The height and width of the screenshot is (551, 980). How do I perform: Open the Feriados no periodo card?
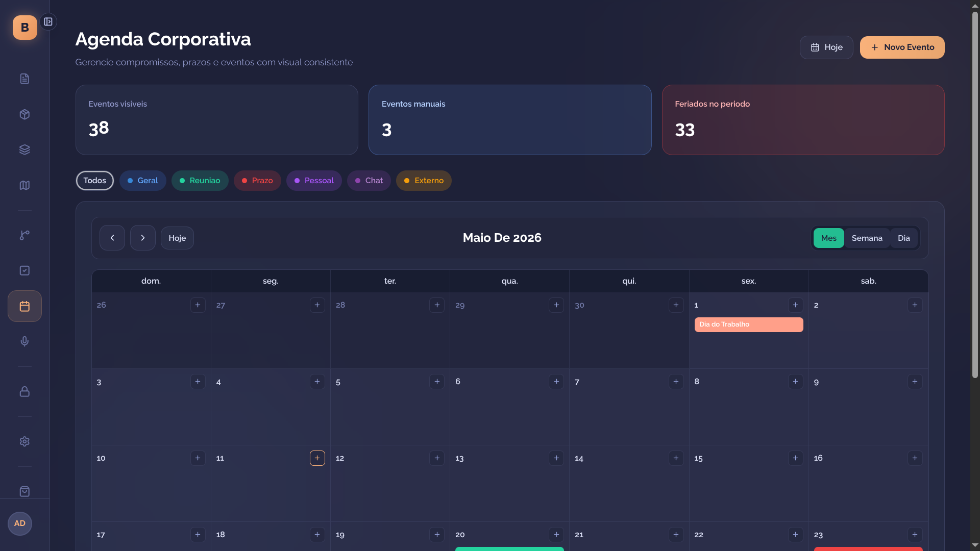pos(803,120)
